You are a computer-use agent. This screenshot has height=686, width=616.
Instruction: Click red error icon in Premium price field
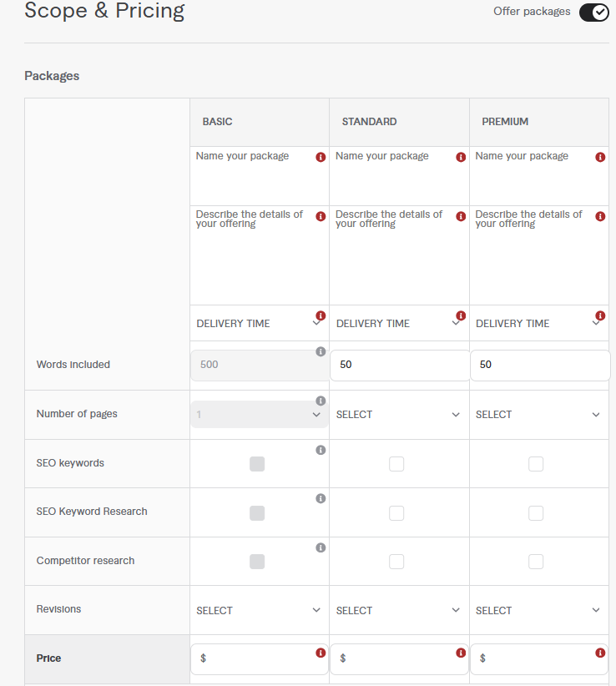(600, 653)
